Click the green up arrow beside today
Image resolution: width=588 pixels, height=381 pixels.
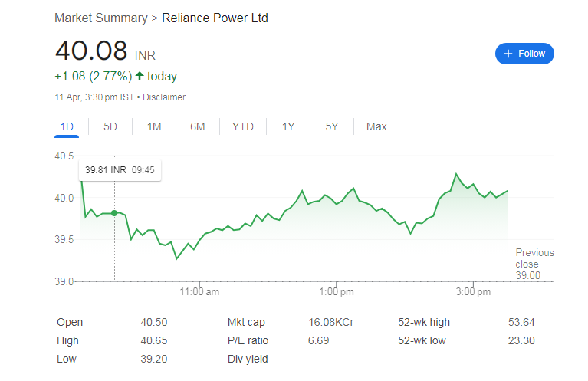pyautogui.click(x=140, y=77)
